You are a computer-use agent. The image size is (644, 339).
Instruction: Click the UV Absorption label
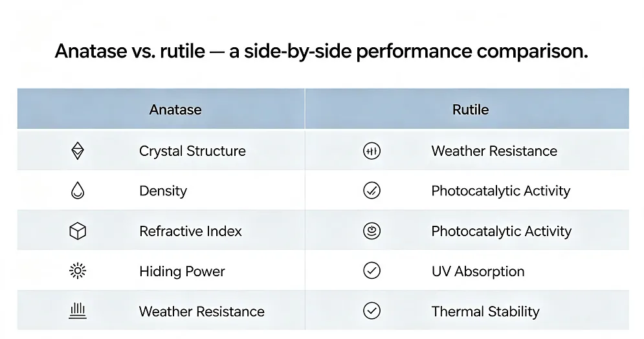click(x=478, y=271)
